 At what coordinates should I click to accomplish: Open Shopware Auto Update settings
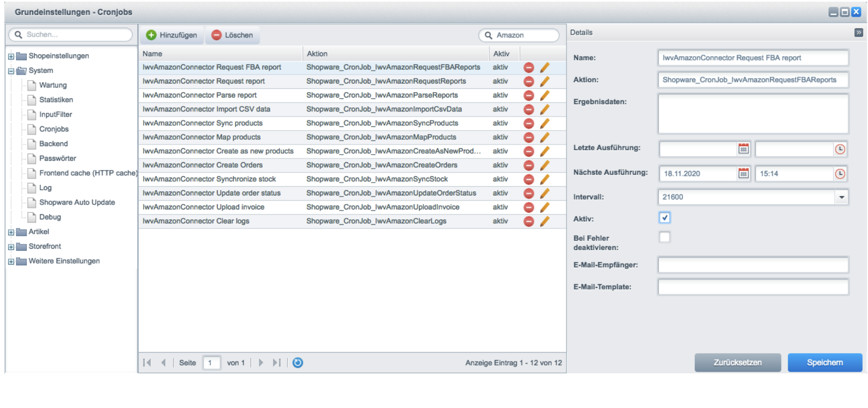tap(77, 202)
